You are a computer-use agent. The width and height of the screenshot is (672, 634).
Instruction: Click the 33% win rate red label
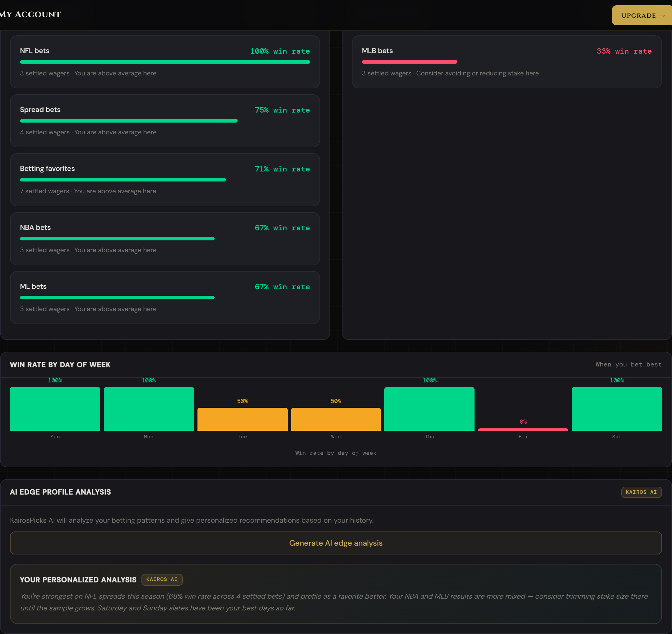tap(624, 51)
